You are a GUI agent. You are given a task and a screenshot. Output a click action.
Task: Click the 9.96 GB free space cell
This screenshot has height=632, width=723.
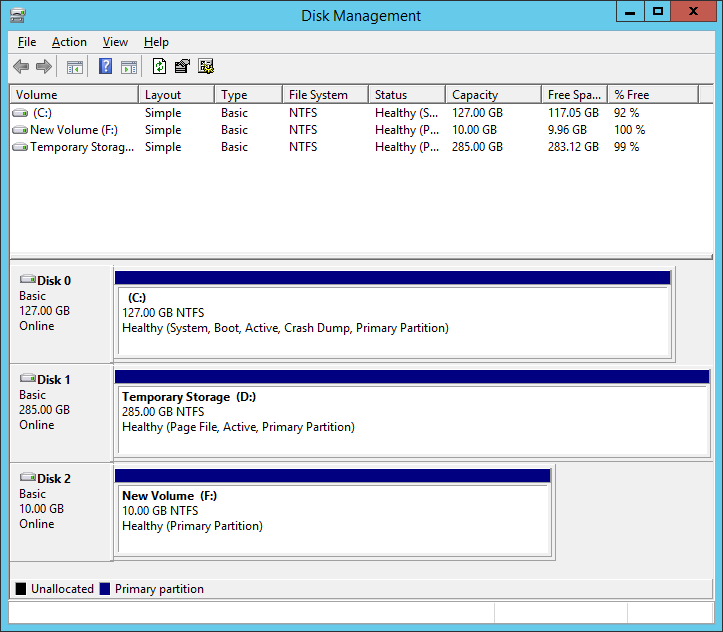[x=567, y=130]
